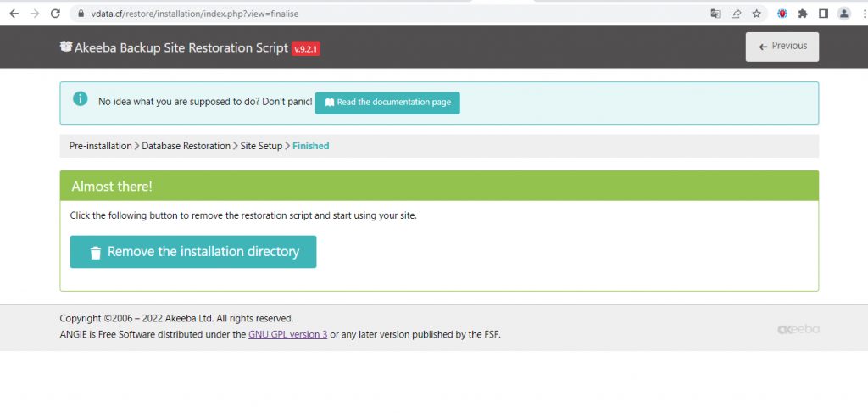Screen dimensions: 868x413
Task: Bookmark this page with the star
Action: point(756,14)
